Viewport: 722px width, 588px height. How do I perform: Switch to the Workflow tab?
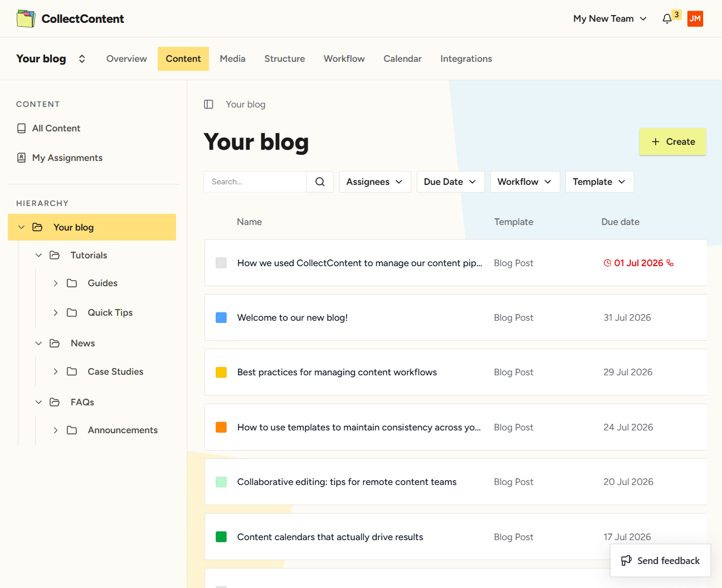coord(344,58)
